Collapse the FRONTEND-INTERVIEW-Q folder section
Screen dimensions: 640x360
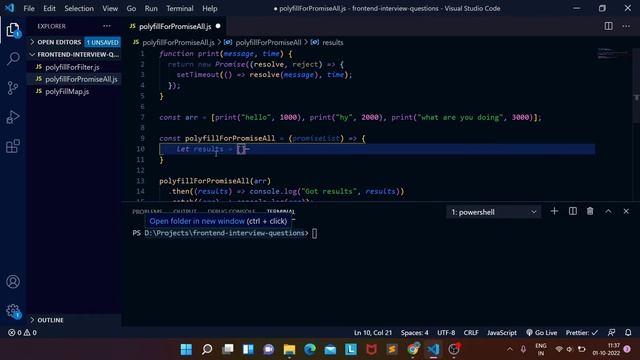[x=74, y=54]
